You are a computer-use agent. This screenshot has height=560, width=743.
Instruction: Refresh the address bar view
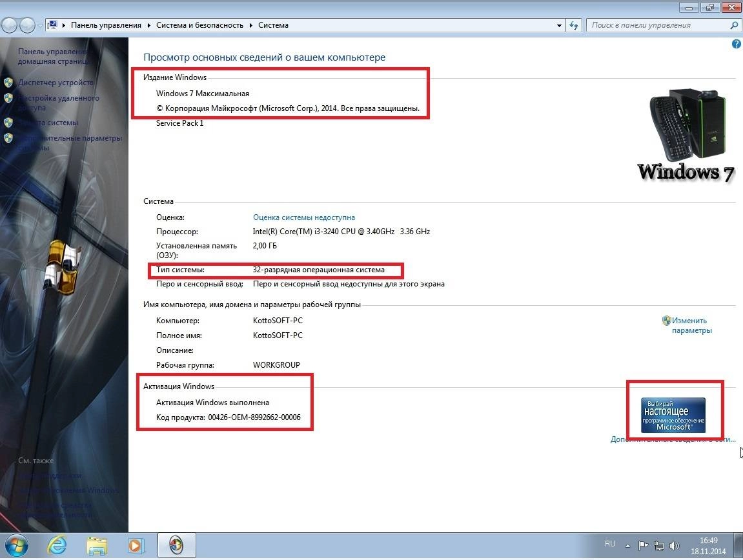[574, 25]
